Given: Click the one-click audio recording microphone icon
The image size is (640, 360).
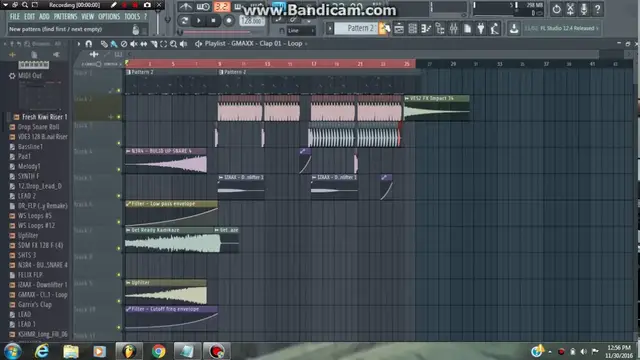Looking at the screenshot, I should click(x=584, y=9).
